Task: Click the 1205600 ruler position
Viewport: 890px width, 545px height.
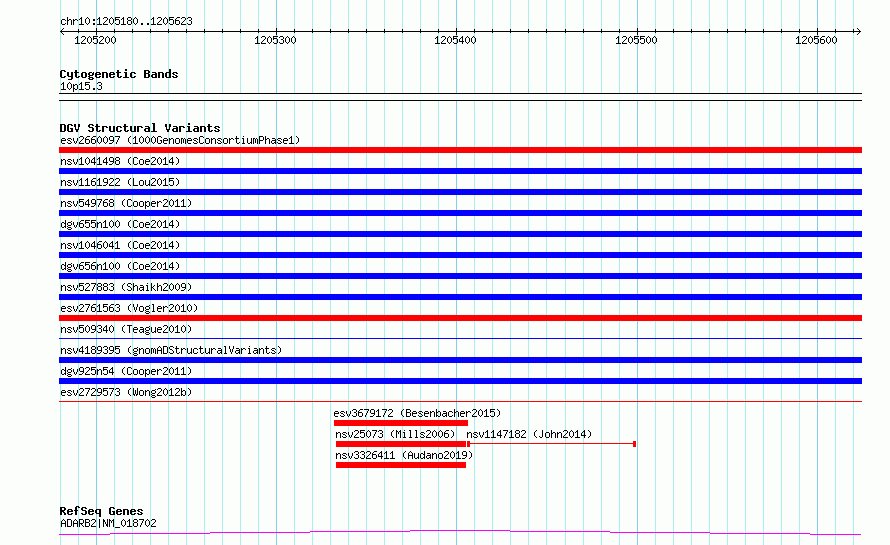Action: [x=816, y=40]
